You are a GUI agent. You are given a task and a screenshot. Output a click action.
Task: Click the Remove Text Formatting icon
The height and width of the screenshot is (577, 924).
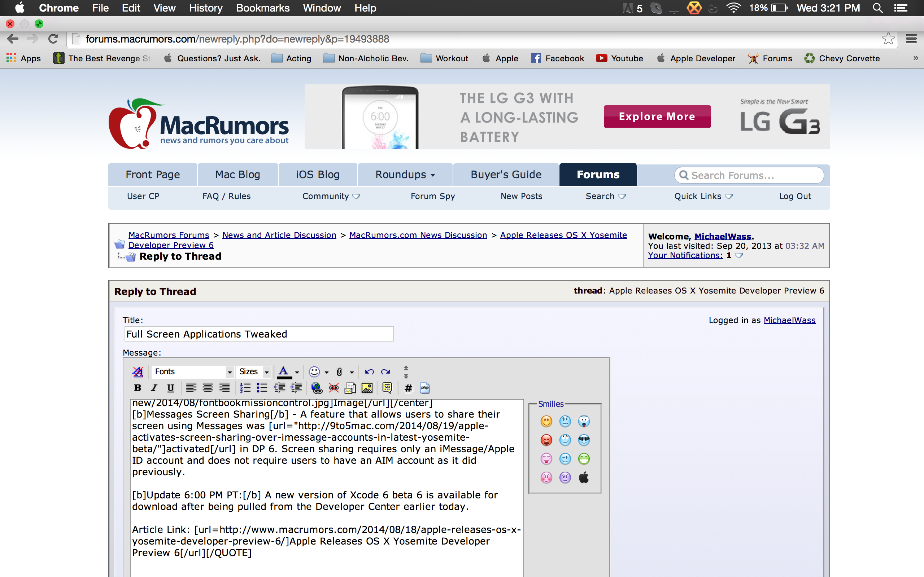(x=138, y=372)
